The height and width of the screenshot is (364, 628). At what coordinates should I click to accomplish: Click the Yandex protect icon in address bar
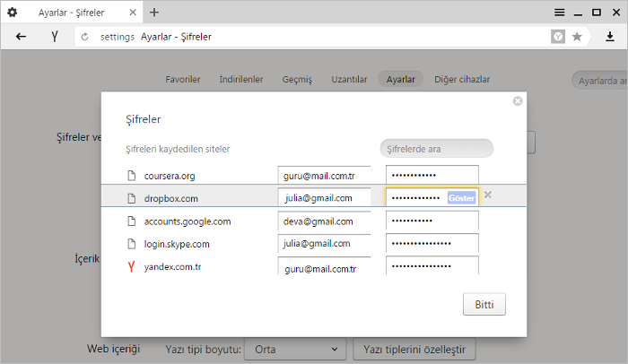[x=558, y=37]
